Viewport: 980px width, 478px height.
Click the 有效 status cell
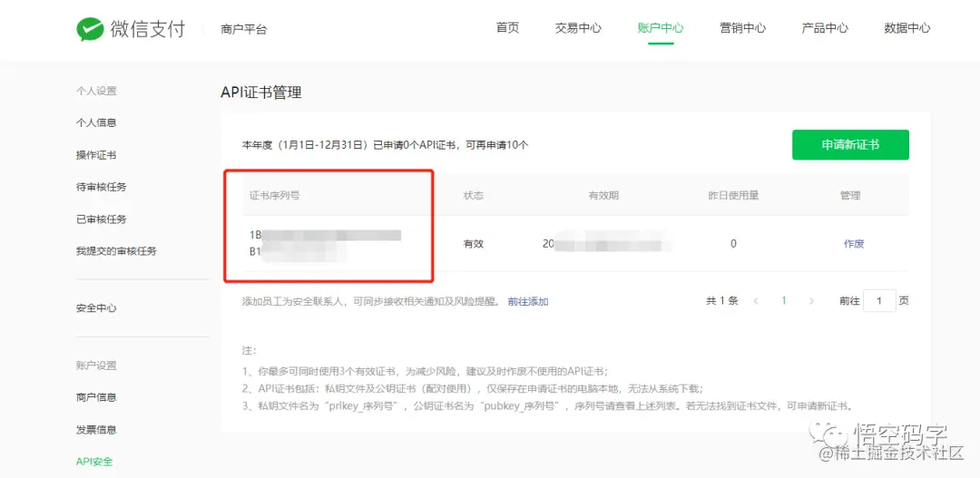[473, 244]
